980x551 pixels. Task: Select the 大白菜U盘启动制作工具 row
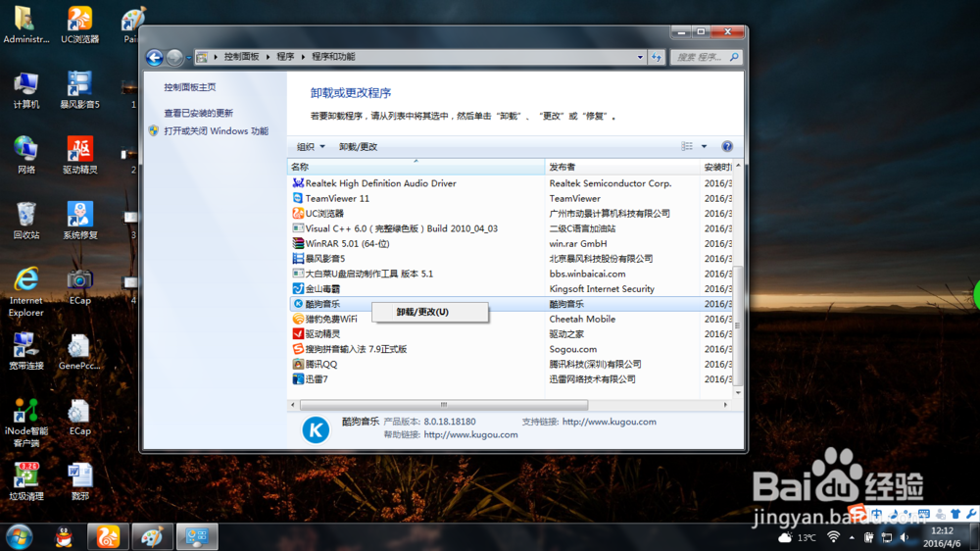click(x=512, y=274)
